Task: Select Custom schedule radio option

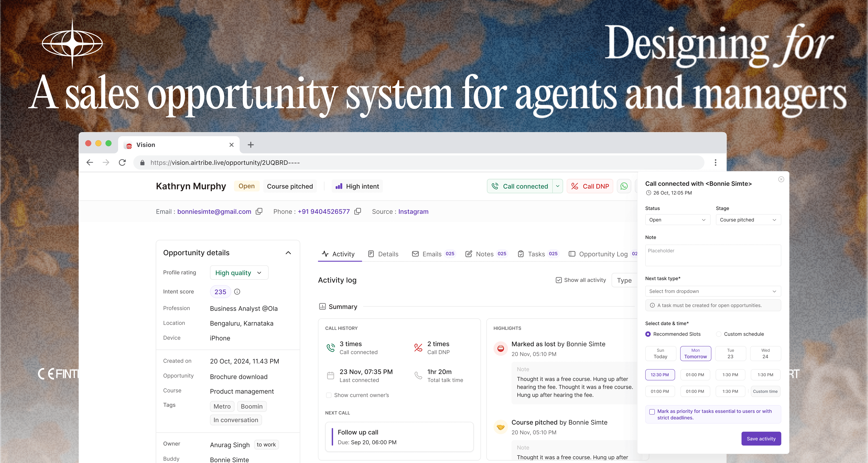Action: [719, 334]
